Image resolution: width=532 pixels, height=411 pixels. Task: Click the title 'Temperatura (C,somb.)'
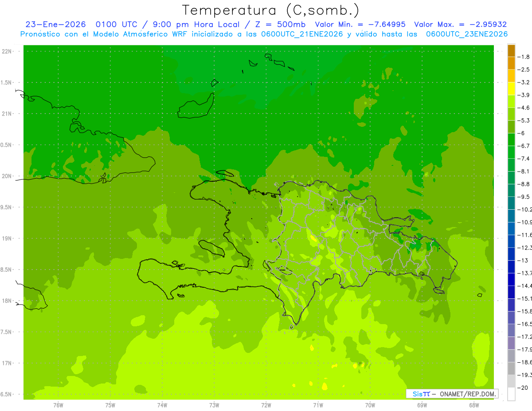[270, 10]
